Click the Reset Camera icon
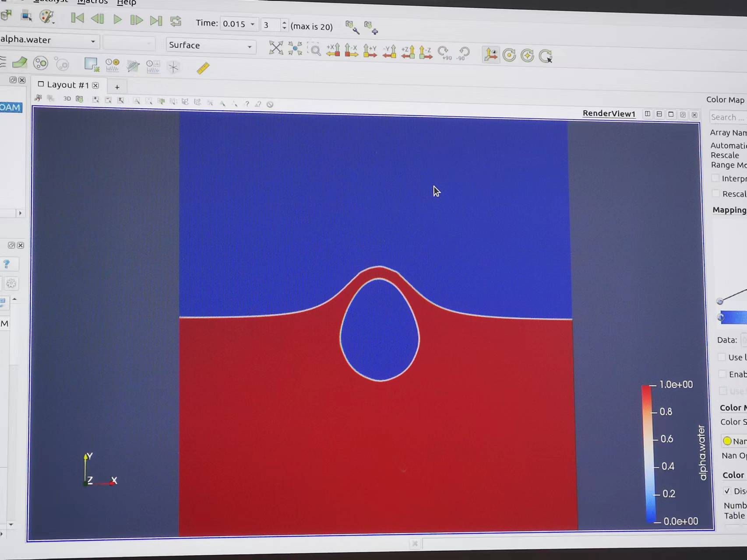 pyautogui.click(x=276, y=48)
